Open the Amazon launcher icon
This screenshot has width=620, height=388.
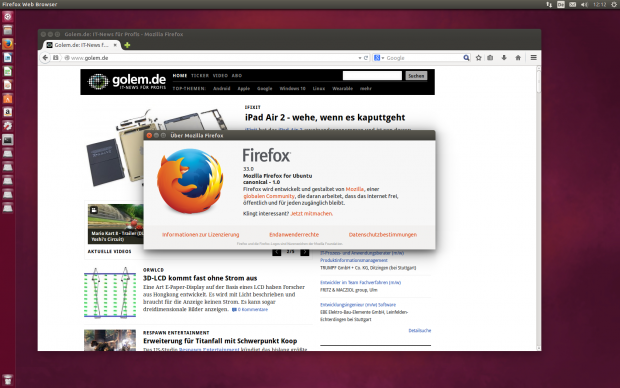click(8, 112)
